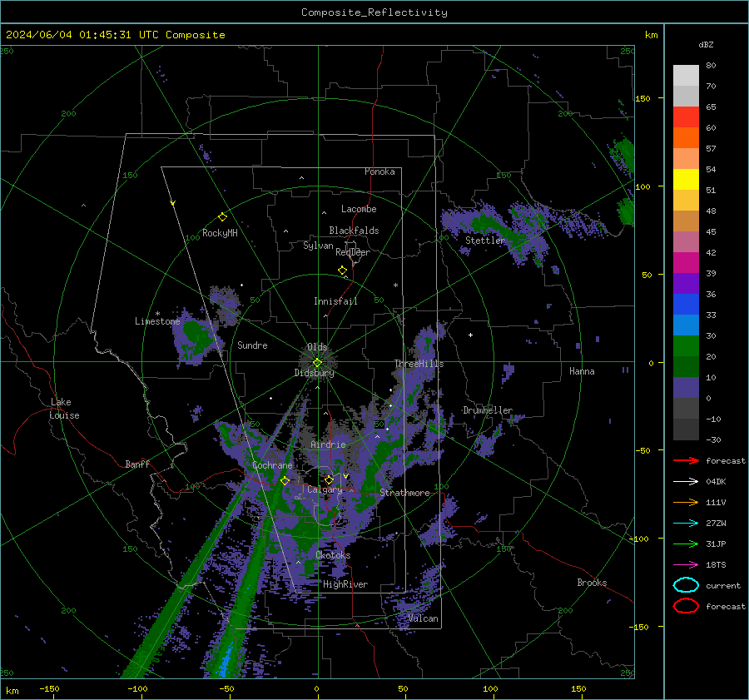Click the orange 111V arrow in legend
This screenshot has height=700, width=749.
click(686, 502)
